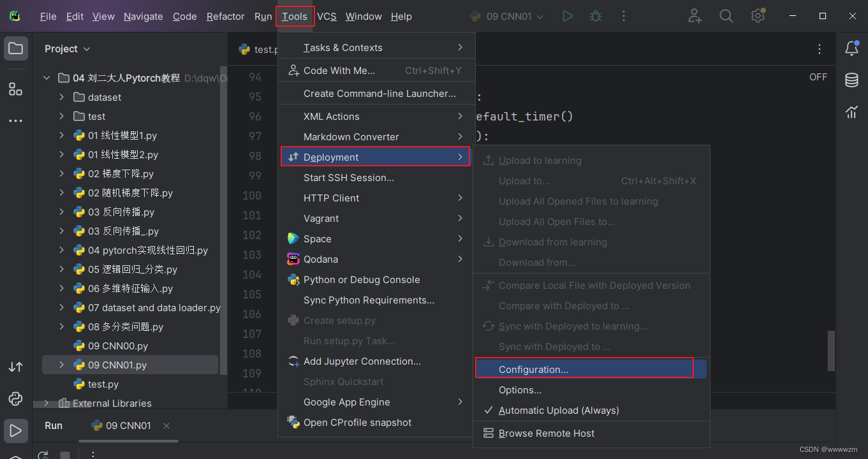Select 07 dataset and data loader.py file
The width and height of the screenshot is (868, 459).
coord(154,308)
